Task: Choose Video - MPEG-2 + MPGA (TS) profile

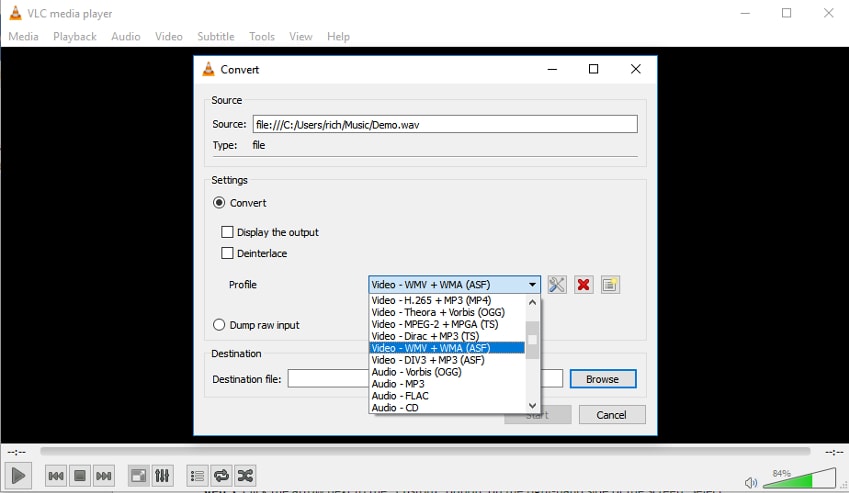Action: (447, 324)
